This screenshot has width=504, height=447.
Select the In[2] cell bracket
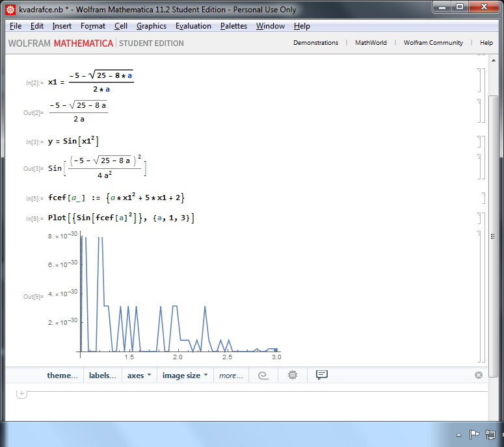[479, 81]
